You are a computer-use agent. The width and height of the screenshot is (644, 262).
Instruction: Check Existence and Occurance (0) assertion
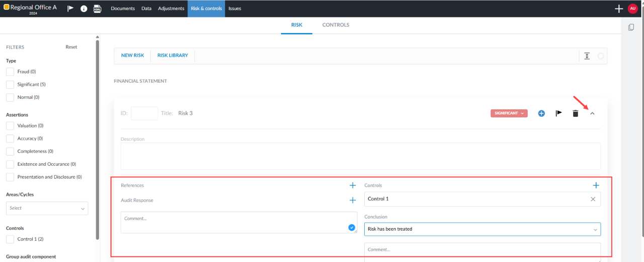pyautogui.click(x=10, y=164)
